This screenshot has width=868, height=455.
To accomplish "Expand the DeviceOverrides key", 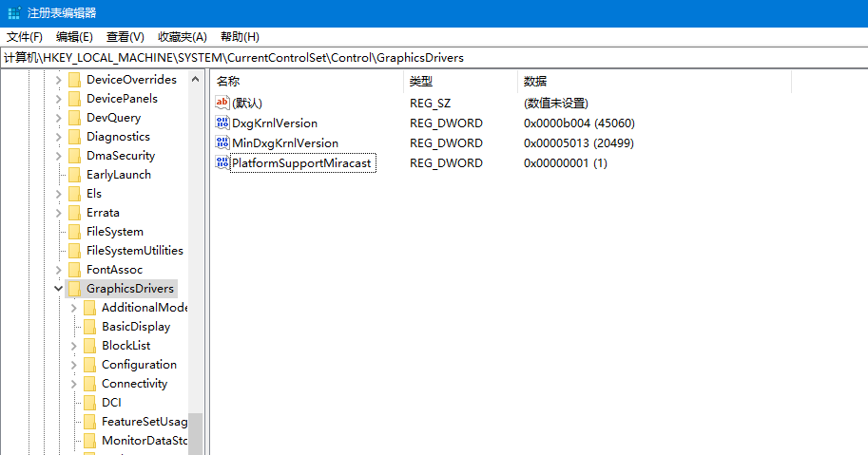I will click(x=59, y=80).
